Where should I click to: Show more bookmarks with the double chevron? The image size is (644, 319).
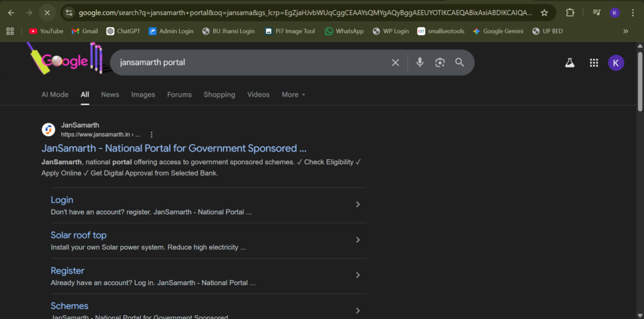[x=626, y=31]
